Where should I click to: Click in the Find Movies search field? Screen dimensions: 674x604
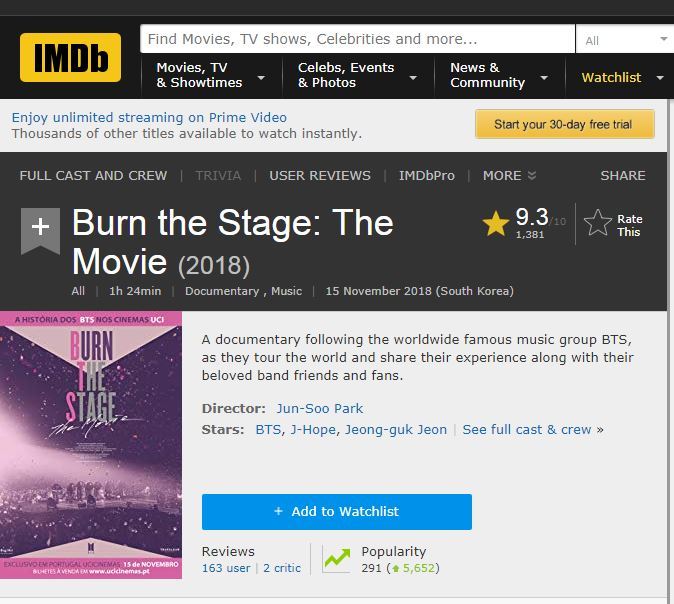click(x=357, y=40)
